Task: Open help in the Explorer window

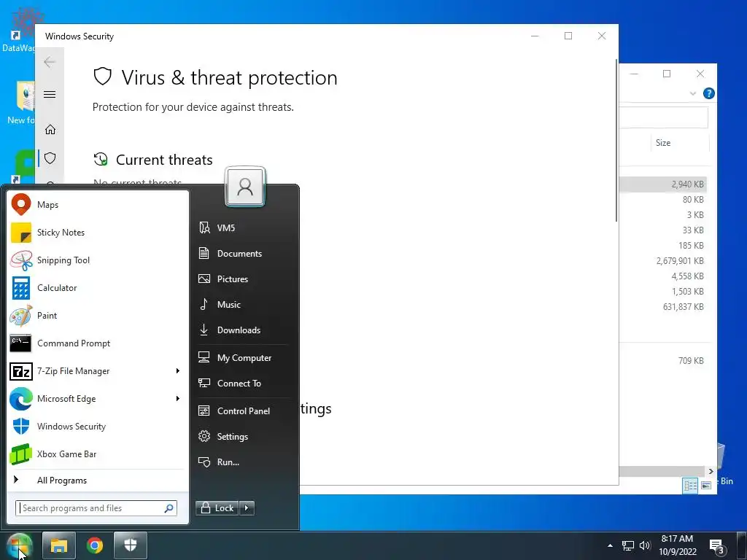Action: [708, 93]
